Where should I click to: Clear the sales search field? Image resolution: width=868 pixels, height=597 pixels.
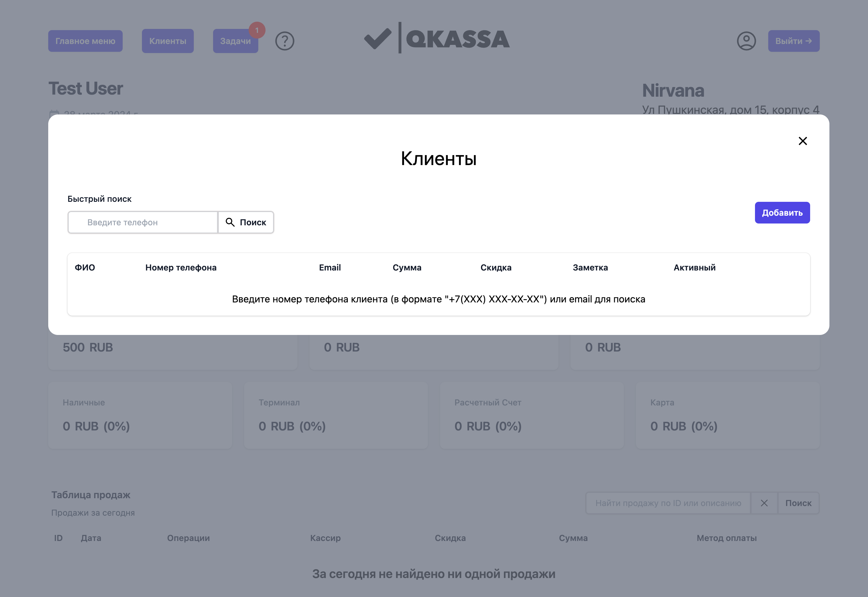point(764,503)
